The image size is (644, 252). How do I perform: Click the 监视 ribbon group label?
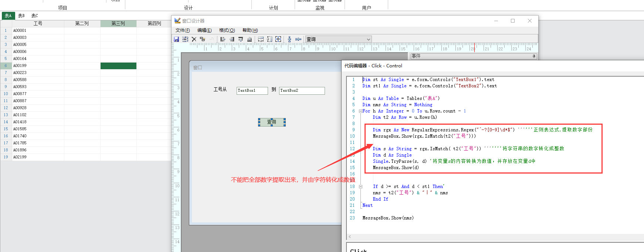point(320,8)
